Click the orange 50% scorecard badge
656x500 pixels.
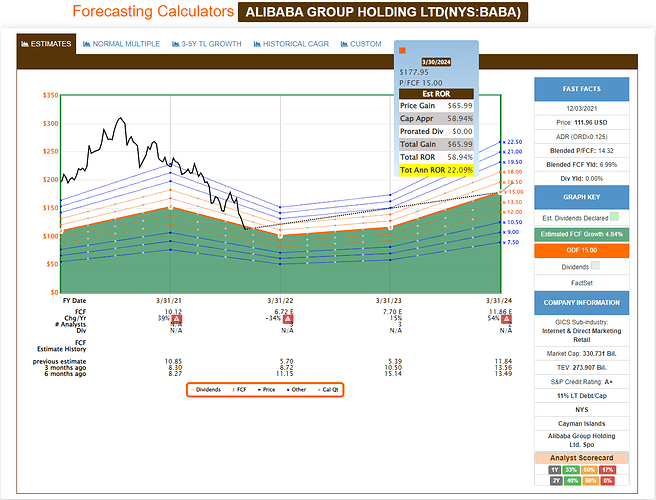click(589, 470)
